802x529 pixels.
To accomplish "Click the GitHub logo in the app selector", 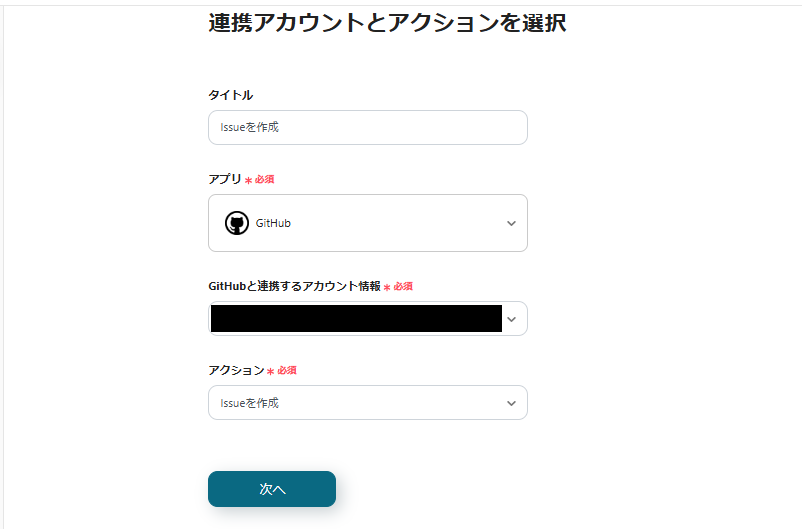I will (237, 223).
